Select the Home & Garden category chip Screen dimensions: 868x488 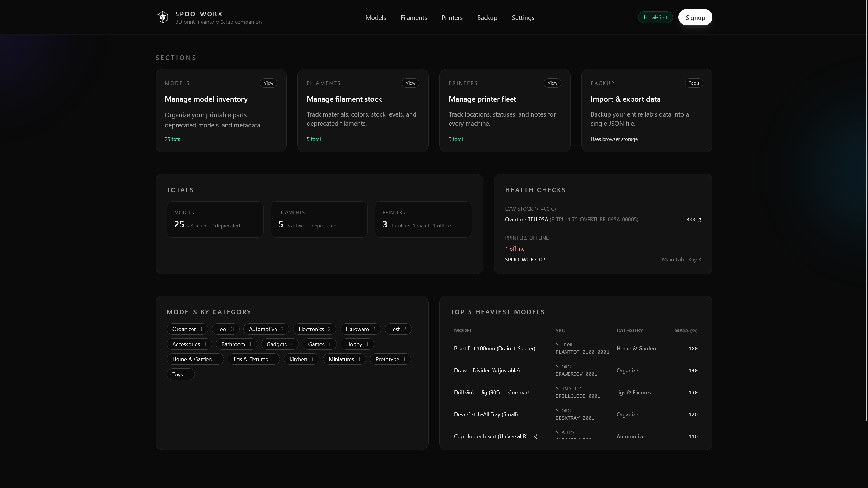tap(195, 359)
